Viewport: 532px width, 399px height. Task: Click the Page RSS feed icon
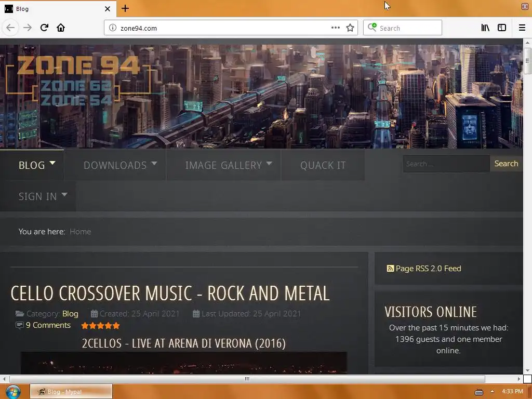tap(390, 269)
